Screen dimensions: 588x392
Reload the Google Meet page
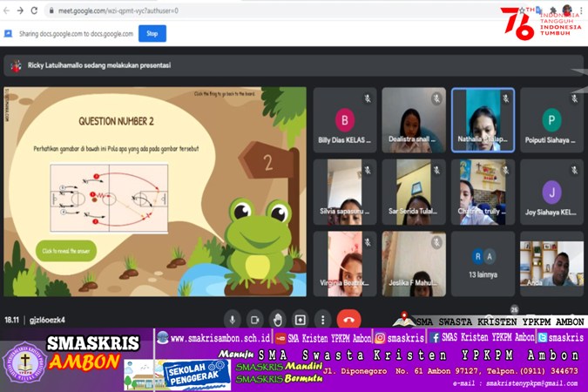(34, 10)
